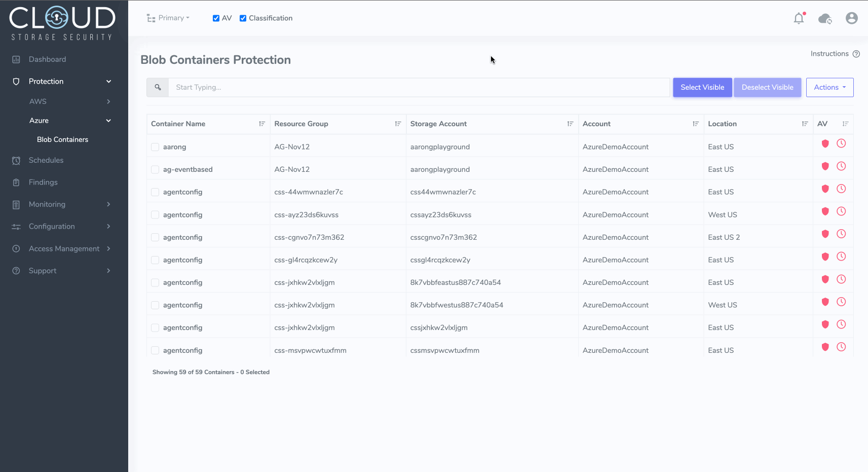Click sort icon on Storage Account column
The image size is (868, 472).
(570, 124)
